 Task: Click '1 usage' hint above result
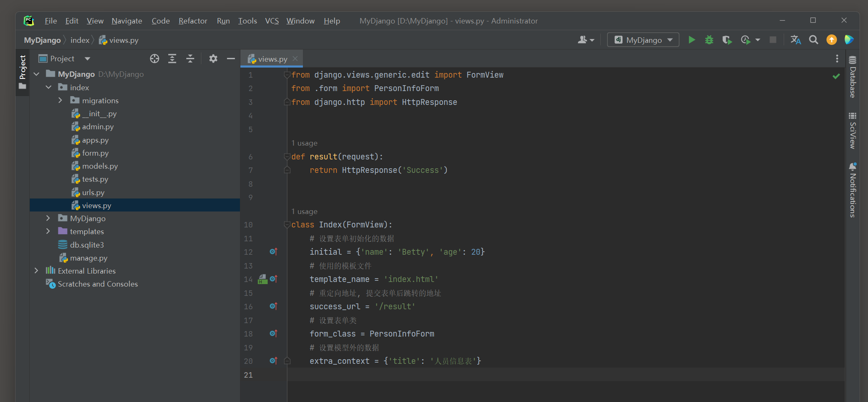[x=305, y=143]
